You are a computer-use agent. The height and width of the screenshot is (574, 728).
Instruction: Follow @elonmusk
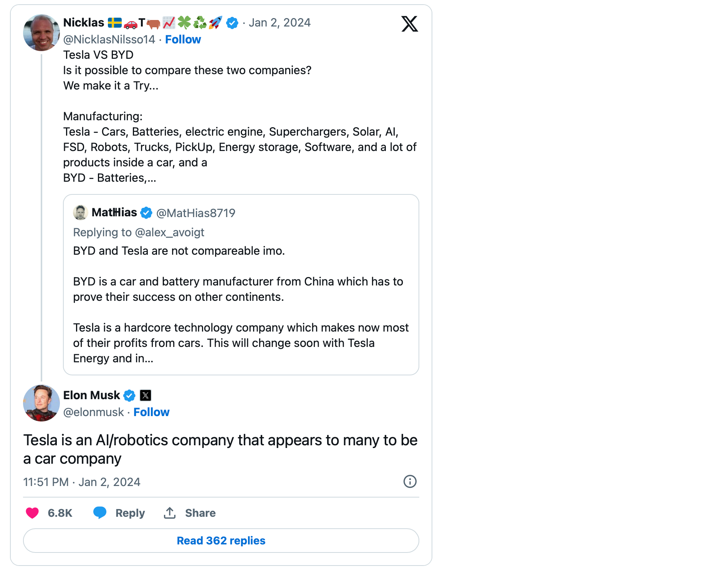pyautogui.click(x=151, y=412)
